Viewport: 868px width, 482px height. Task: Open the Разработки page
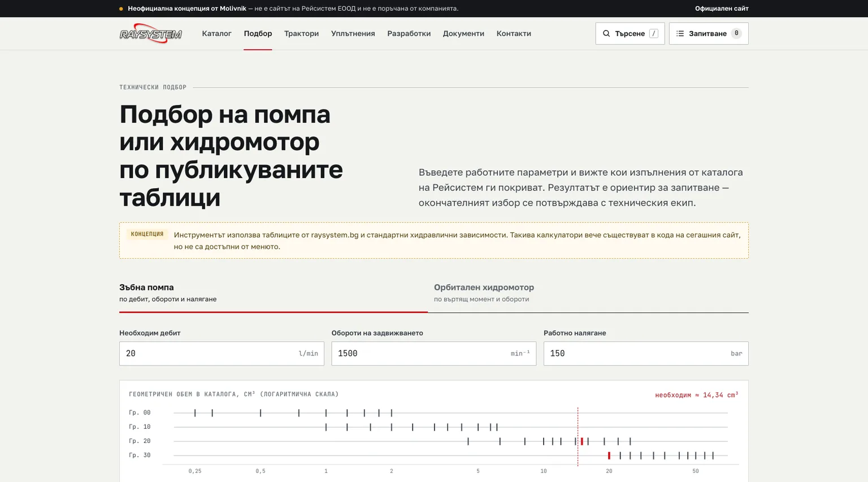click(x=409, y=33)
